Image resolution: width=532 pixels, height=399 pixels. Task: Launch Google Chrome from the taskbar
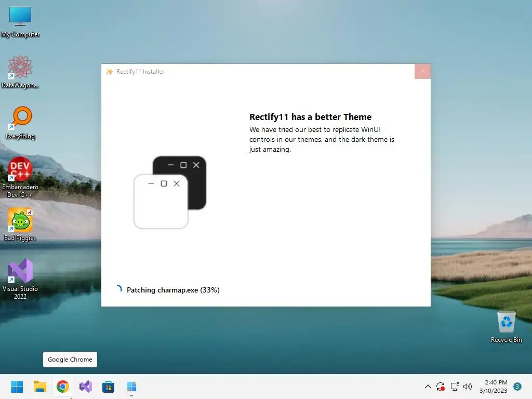[63, 387]
